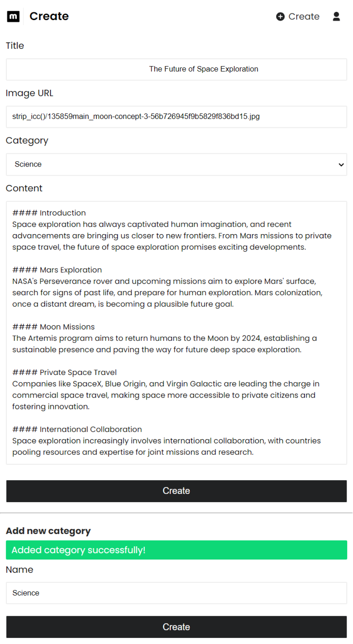
Task: Click the plus circle icon in header
Action: [280, 17]
